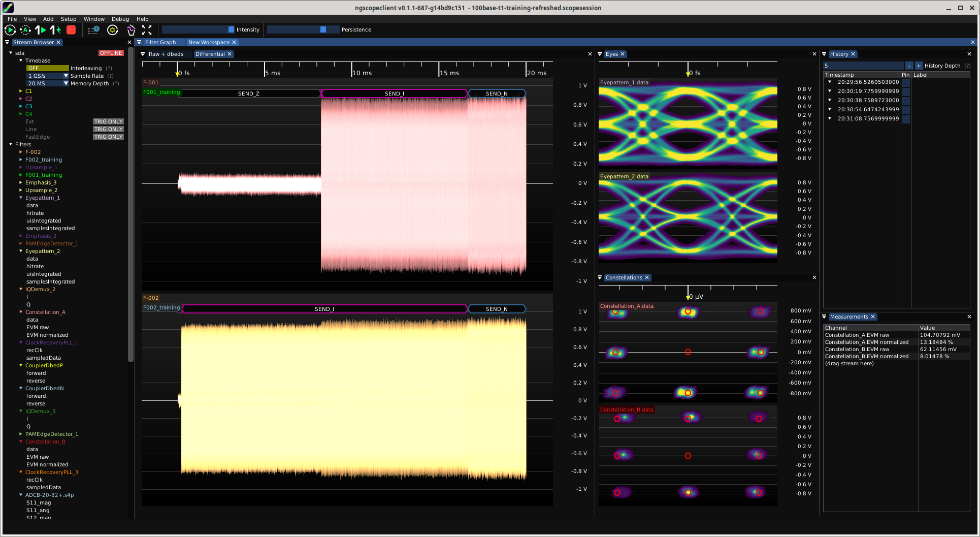Close the Measurements tab
This screenshot has width=980, height=537.
pos(873,317)
